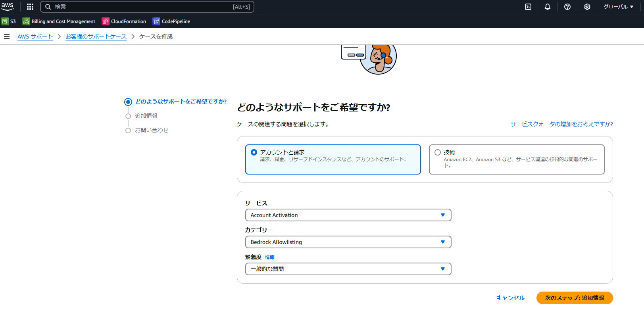Click the CodePipeline shortcut icon
644x311 pixels.
pos(156,21)
